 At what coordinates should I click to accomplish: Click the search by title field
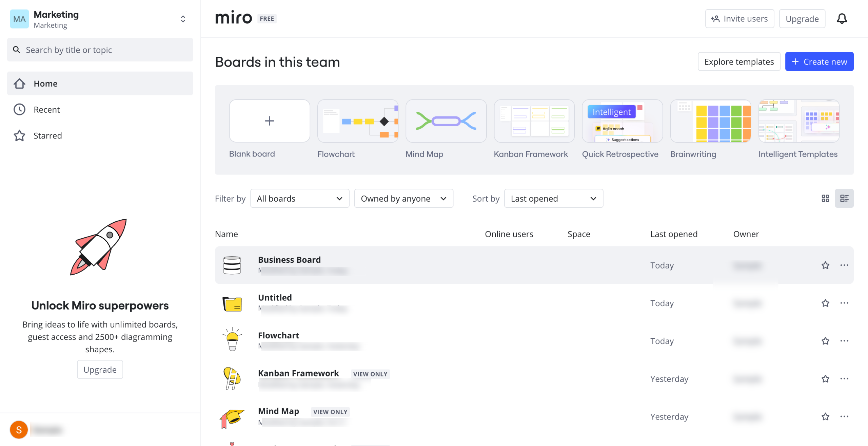[100, 50]
